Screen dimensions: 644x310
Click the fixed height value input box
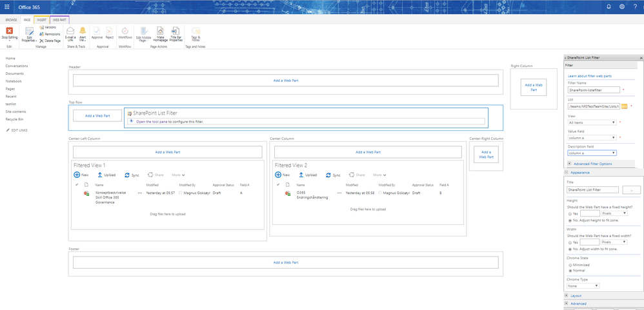[x=590, y=213]
